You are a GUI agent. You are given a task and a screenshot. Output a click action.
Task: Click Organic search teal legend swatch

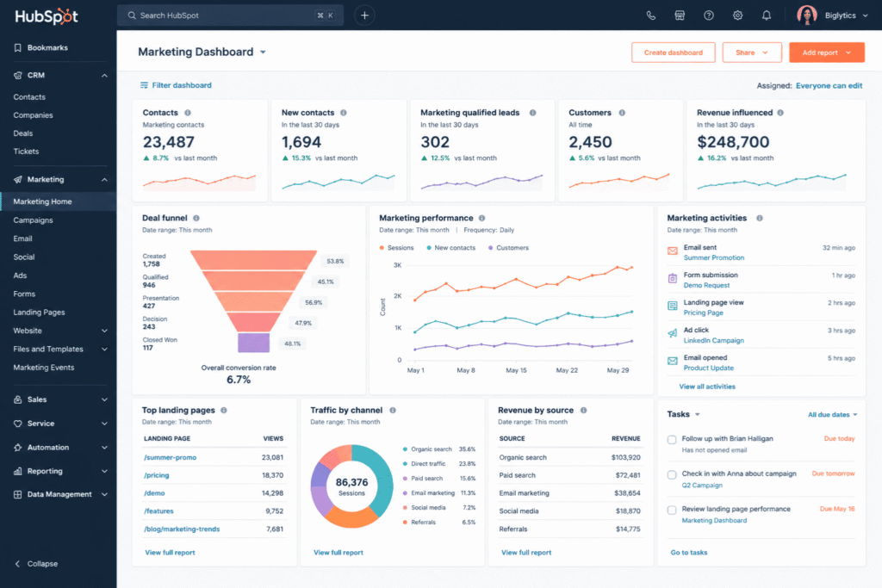pyautogui.click(x=405, y=449)
